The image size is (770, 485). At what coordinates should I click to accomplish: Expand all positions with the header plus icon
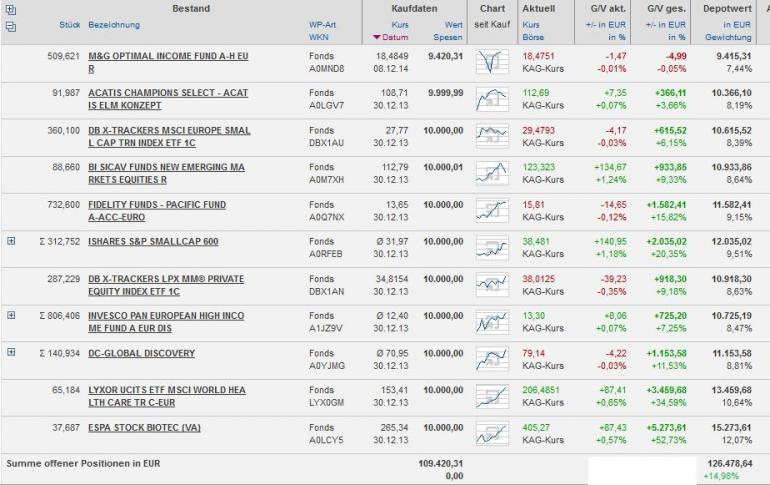(x=10, y=9)
